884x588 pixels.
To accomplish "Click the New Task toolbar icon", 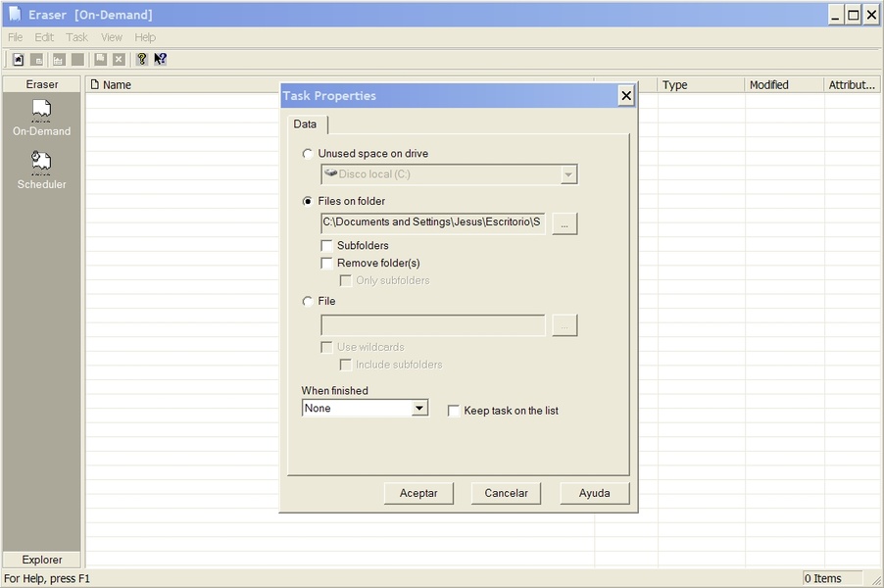I will pyautogui.click(x=18, y=60).
